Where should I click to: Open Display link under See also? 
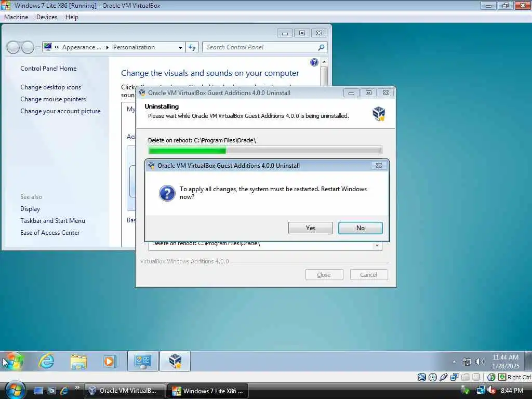point(30,209)
